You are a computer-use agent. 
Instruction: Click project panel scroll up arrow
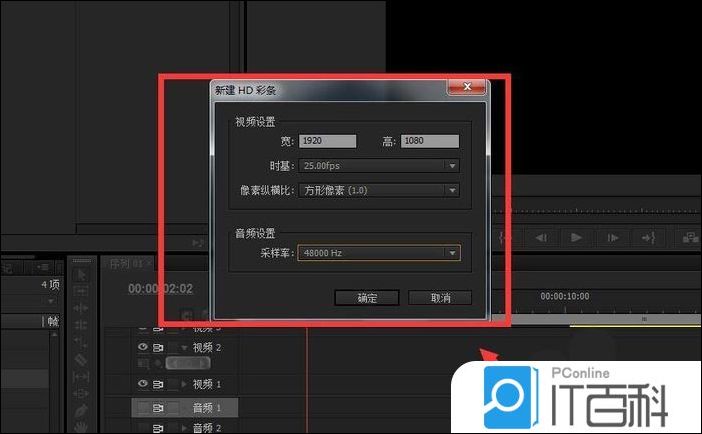[54, 335]
